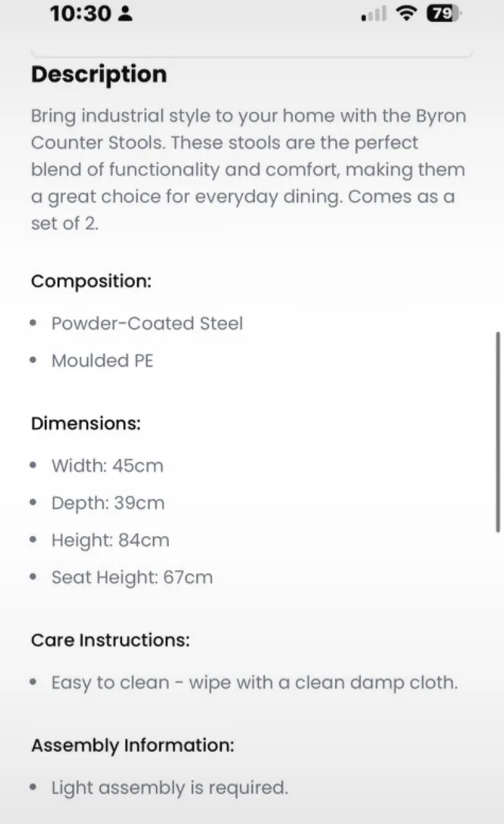Viewport: 504px width, 824px height.
Task: Click Light assembly is required text
Action: point(170,788)
